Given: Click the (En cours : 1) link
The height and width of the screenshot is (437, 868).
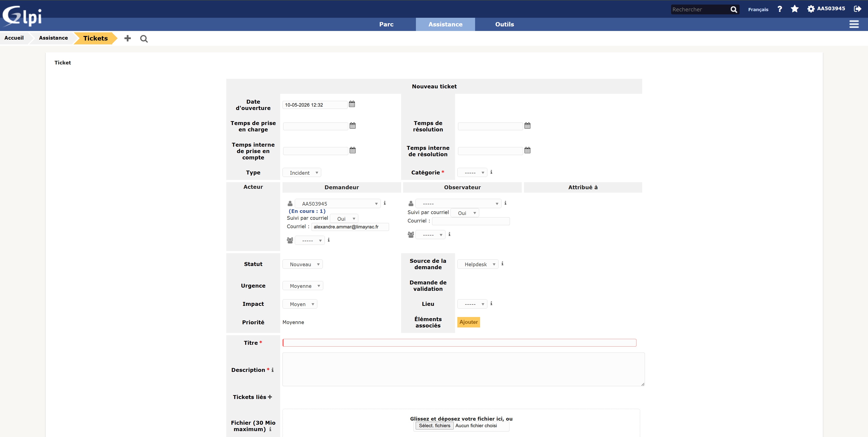Looking at the screenshot, I should point(307,211).
